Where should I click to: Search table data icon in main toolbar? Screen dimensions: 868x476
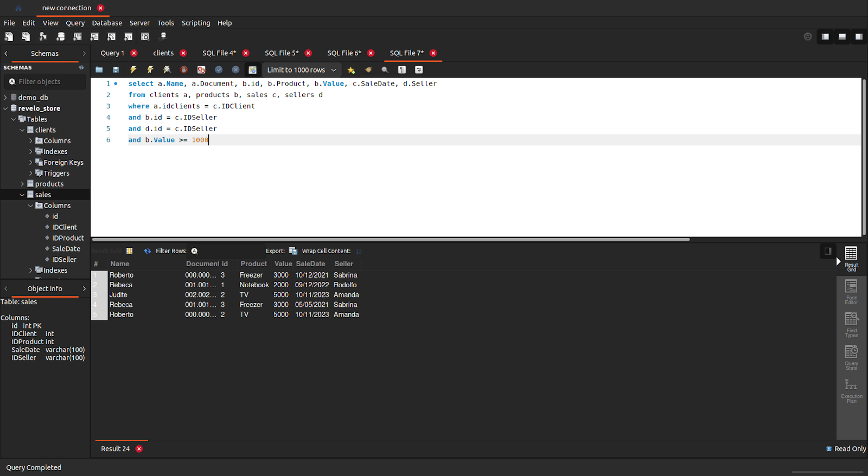(145, 36)
